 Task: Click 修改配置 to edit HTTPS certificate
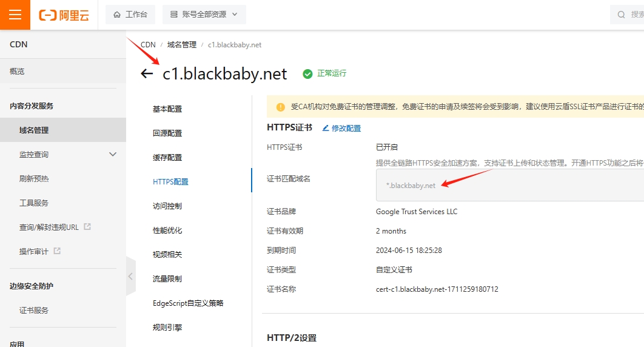pos(346,128)
